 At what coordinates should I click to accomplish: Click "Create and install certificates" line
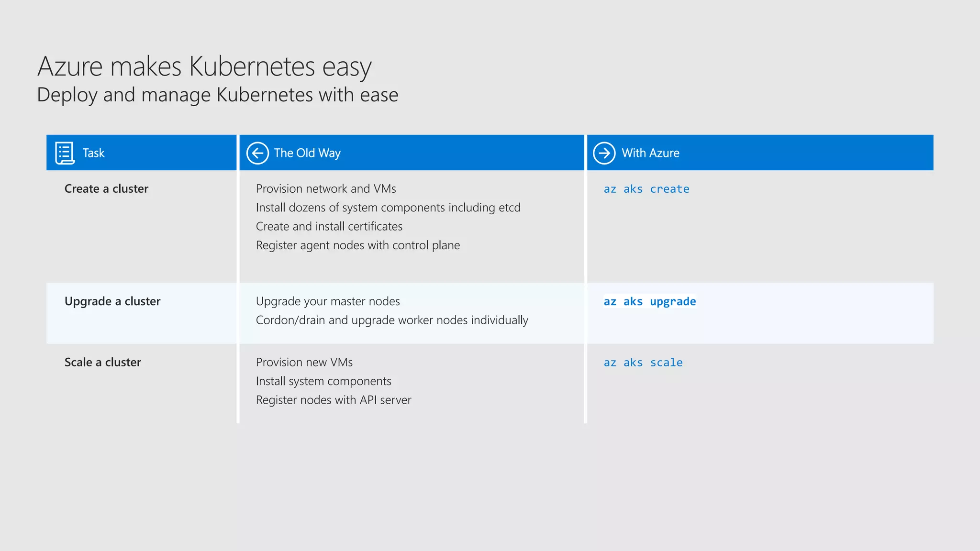coord(329,226)
